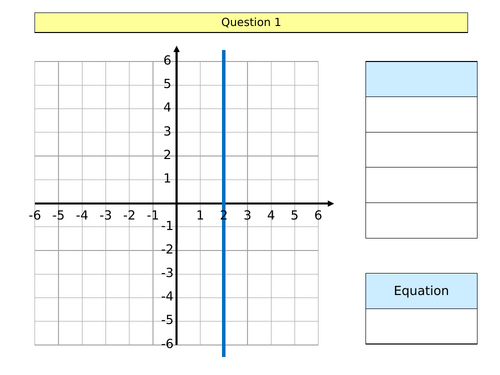Click the fourth white table row
Screen dimensions: 500x375
click(421, 220)
